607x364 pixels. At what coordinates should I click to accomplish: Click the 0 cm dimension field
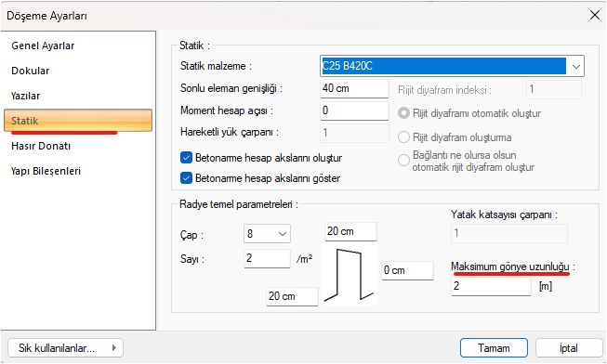(x=408, y=270)
